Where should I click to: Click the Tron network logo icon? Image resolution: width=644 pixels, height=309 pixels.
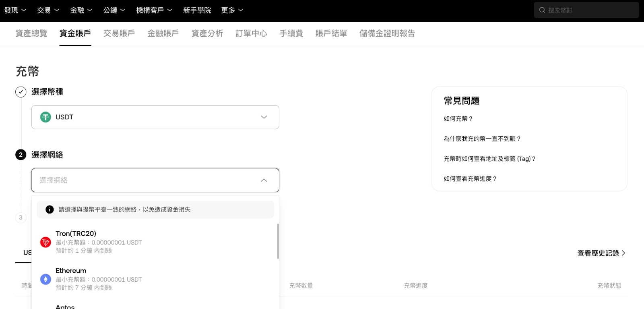click(x=45, y=242)
